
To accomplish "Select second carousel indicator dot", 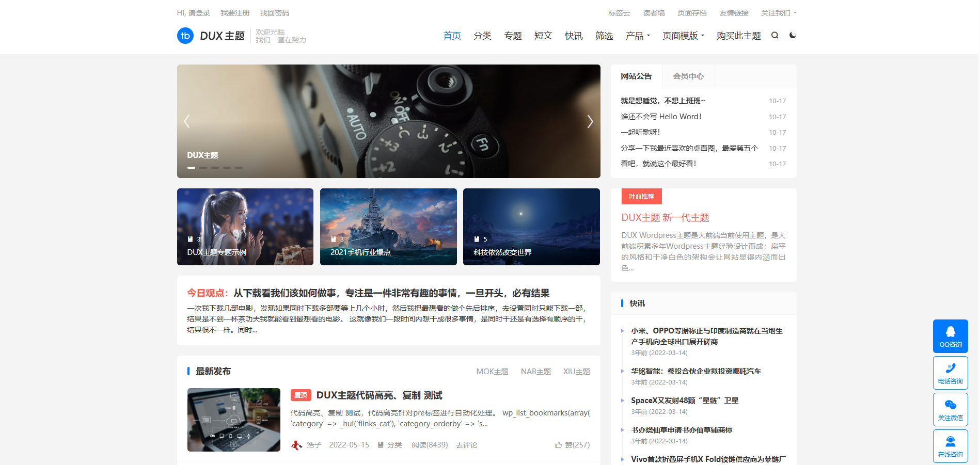I will click(x=203, y=168).
